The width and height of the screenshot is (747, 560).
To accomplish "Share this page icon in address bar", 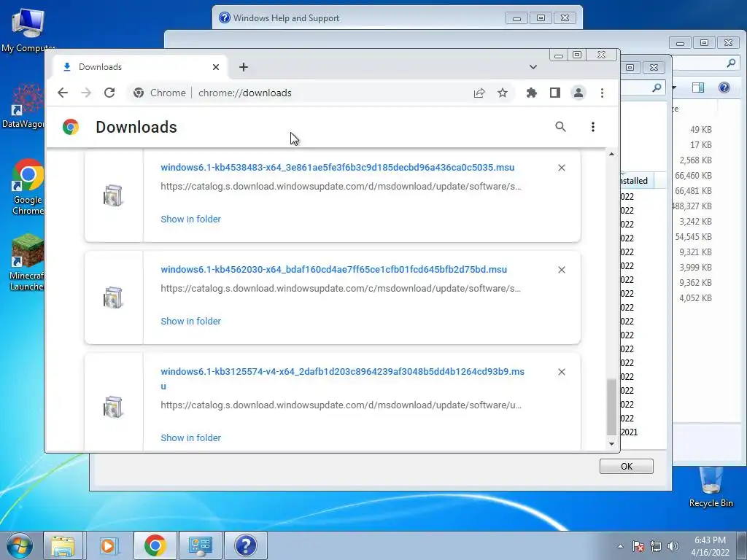I will [x=479, y=93].
